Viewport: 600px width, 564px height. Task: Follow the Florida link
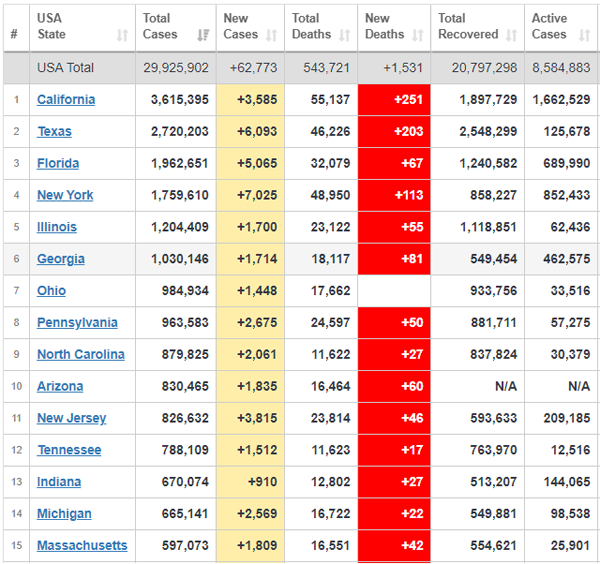point(58,163)
